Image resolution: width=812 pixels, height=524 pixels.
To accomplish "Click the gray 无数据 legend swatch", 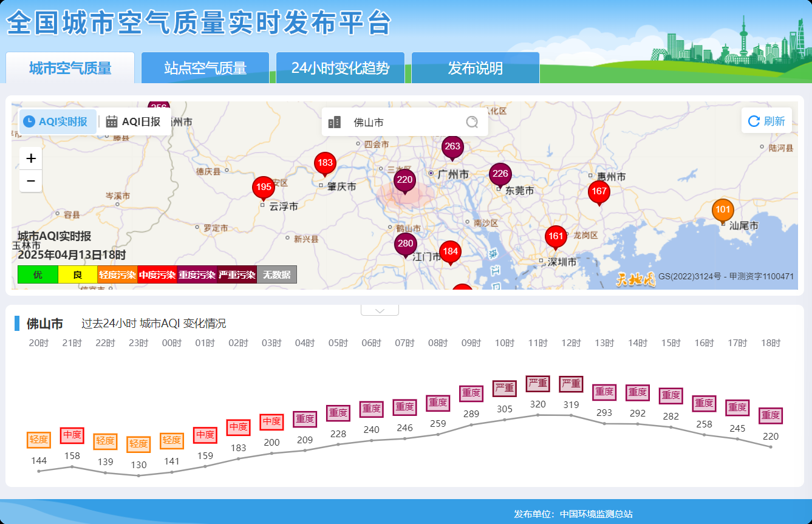I will tap(277, 274).
